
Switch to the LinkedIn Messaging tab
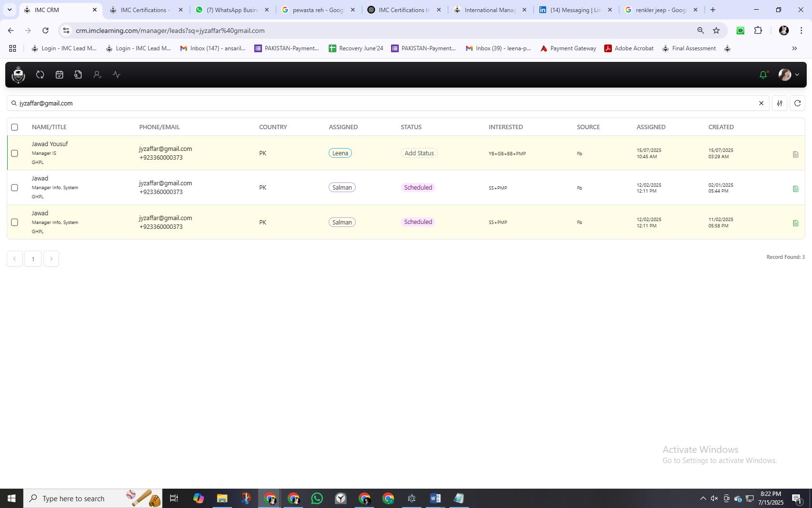pyautogui.click(x=576, y=10)
